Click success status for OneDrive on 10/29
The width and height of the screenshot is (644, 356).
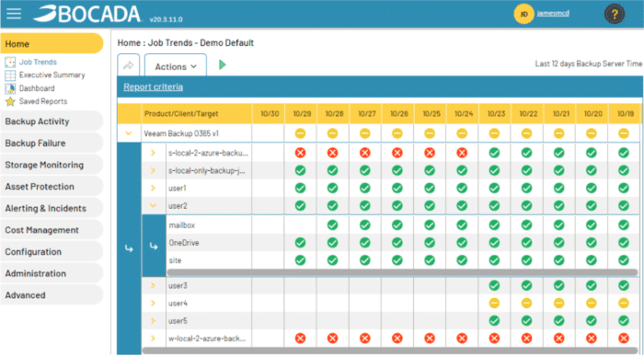(x=300, y=243)
